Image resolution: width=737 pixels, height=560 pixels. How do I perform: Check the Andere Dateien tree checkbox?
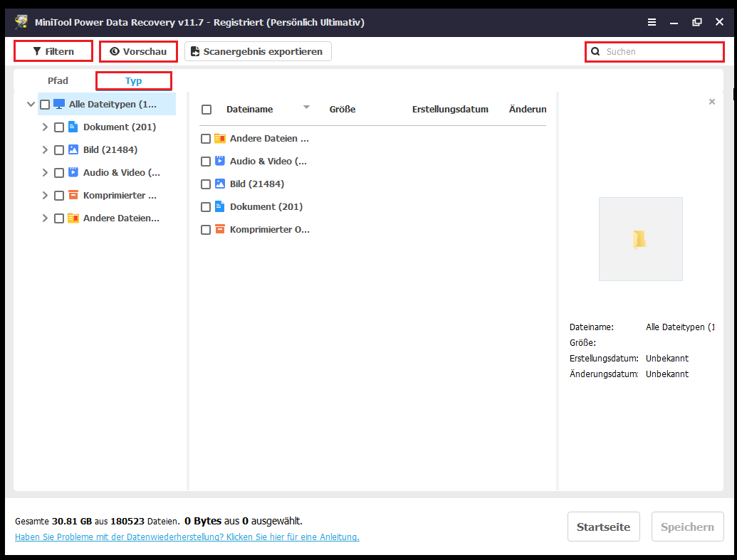click(59, 218)
